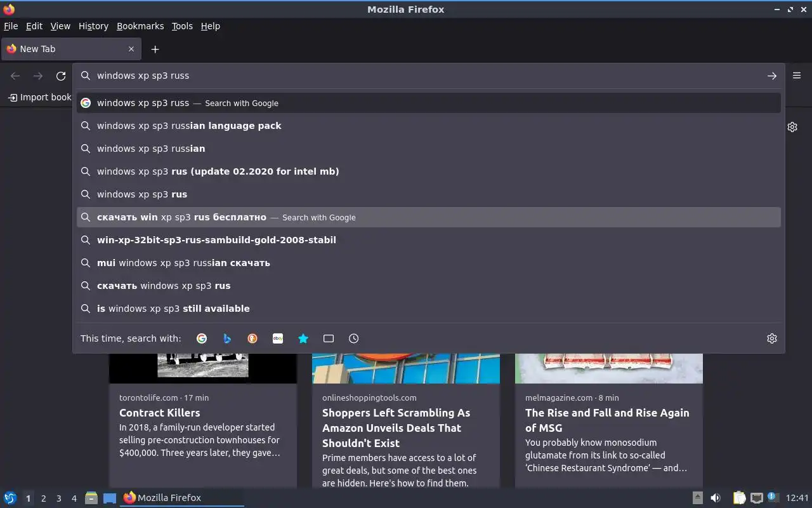Open the File menu

coord(11,26)
